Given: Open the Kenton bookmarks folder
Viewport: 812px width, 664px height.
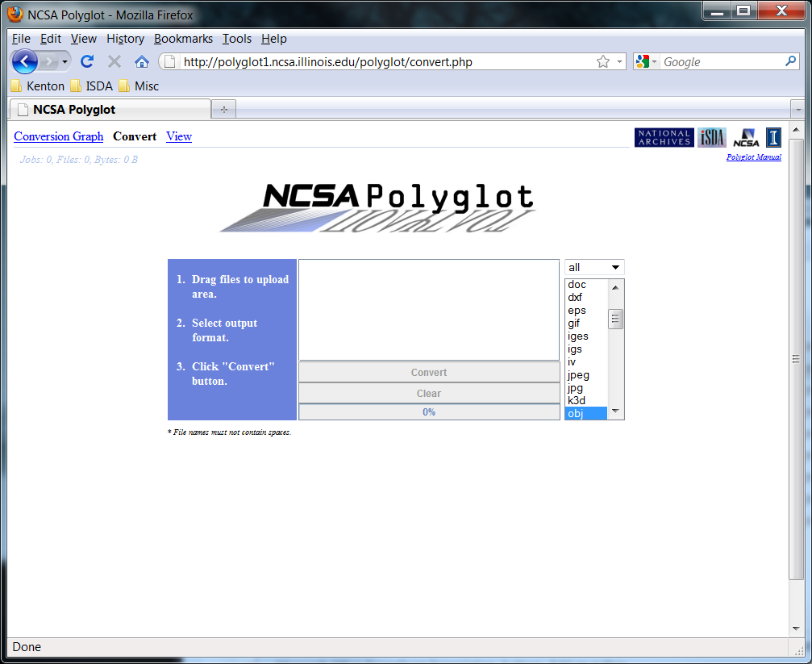Looking at the screenshot, I should click(38, 86).
